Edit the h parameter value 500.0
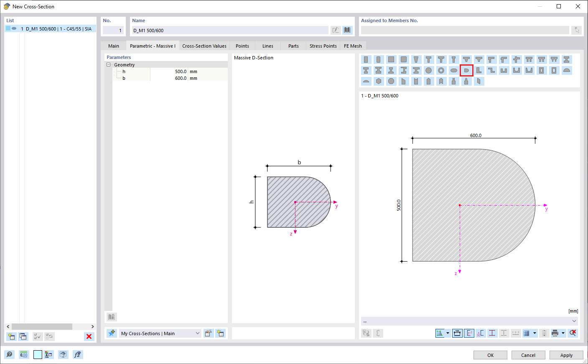 pos(169,71)
